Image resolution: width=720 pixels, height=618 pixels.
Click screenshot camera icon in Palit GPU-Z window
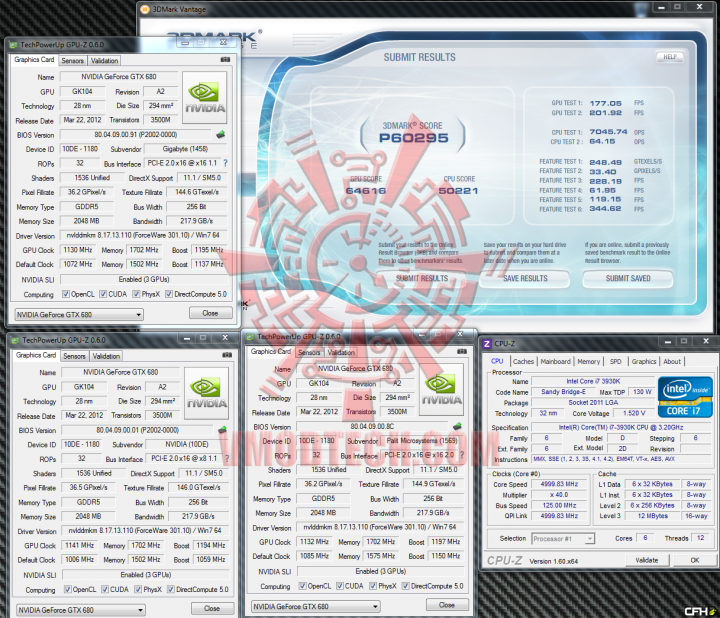pos(462,351)
